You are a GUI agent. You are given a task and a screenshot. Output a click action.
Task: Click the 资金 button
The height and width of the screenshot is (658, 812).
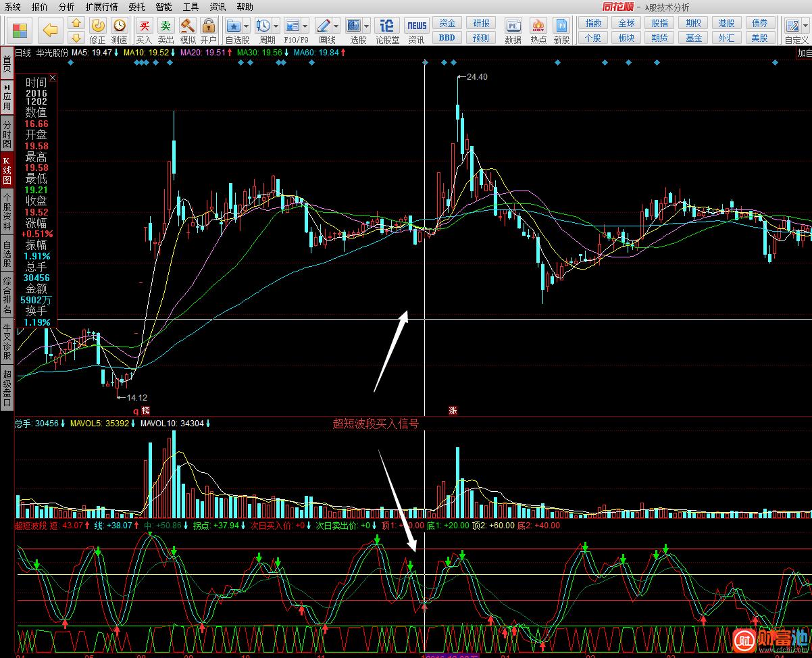(x=447, y=23)
